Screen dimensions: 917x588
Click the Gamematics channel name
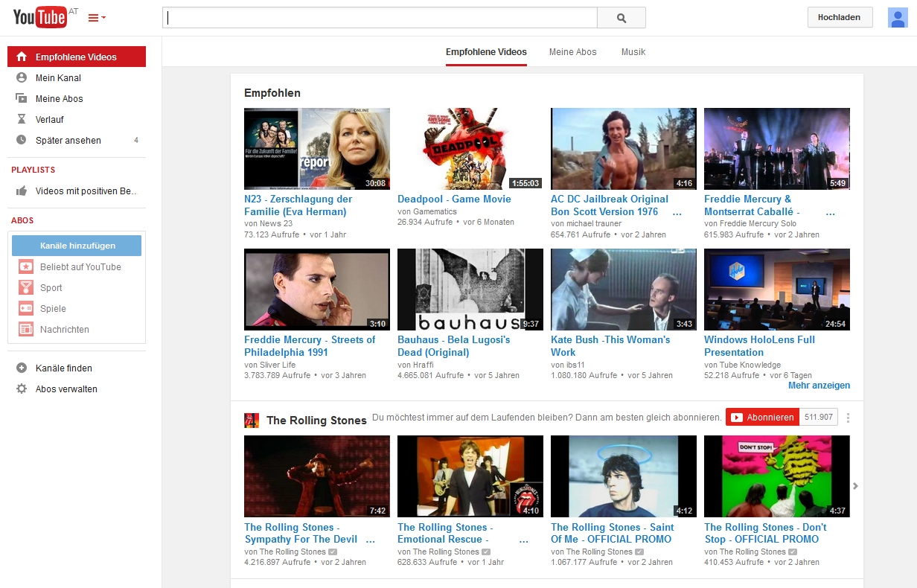(435, 212)
